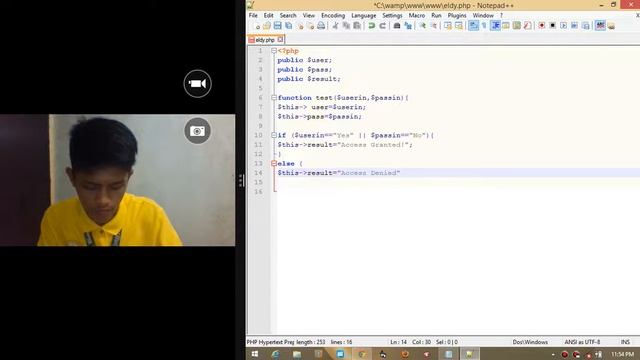Take a photo with the camera button
640x360 pixels.
[198, 131]
